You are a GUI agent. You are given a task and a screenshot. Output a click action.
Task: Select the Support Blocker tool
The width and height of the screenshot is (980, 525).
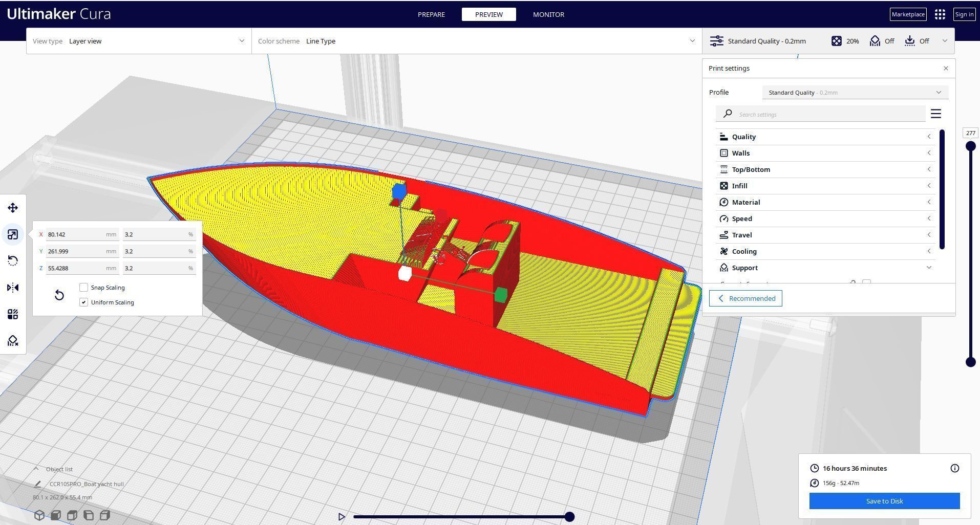[13, 341]
